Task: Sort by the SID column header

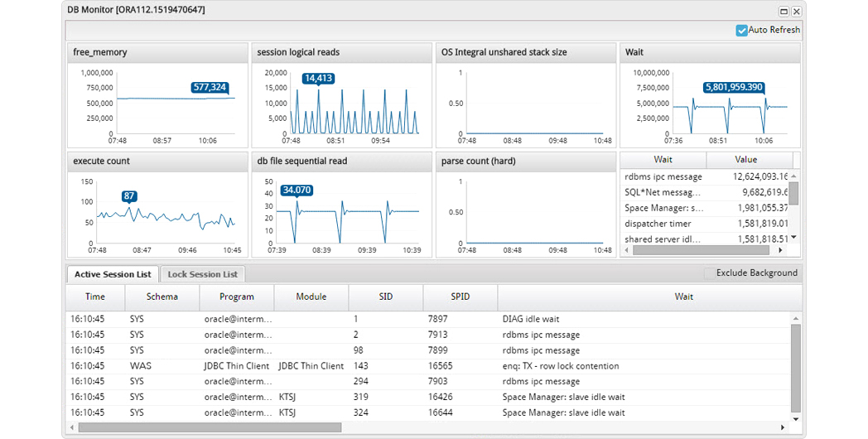Action: click(x=386, y=297)
